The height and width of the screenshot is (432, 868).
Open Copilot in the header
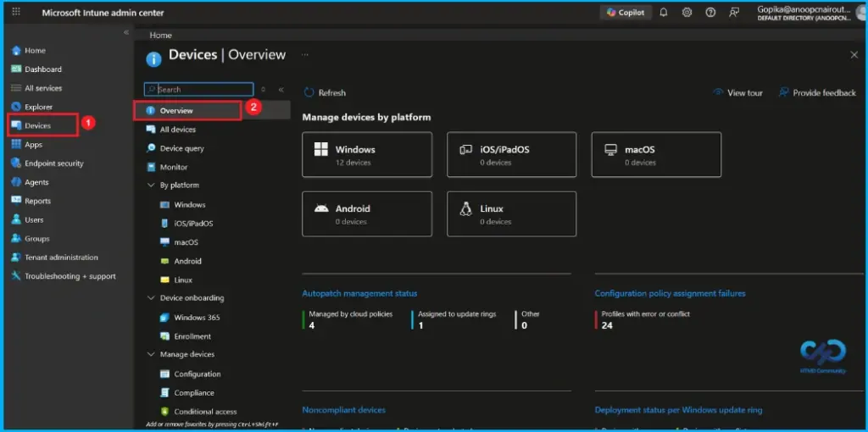tap(626, 12)
